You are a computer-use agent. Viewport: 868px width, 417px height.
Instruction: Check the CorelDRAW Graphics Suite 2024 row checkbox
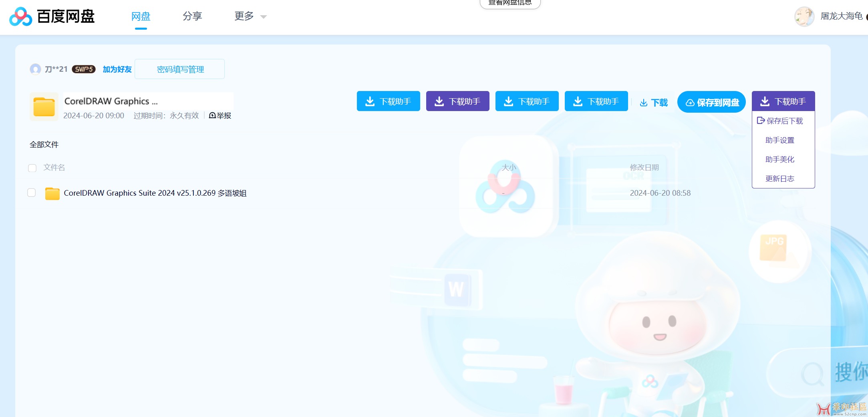coord(32,192)
